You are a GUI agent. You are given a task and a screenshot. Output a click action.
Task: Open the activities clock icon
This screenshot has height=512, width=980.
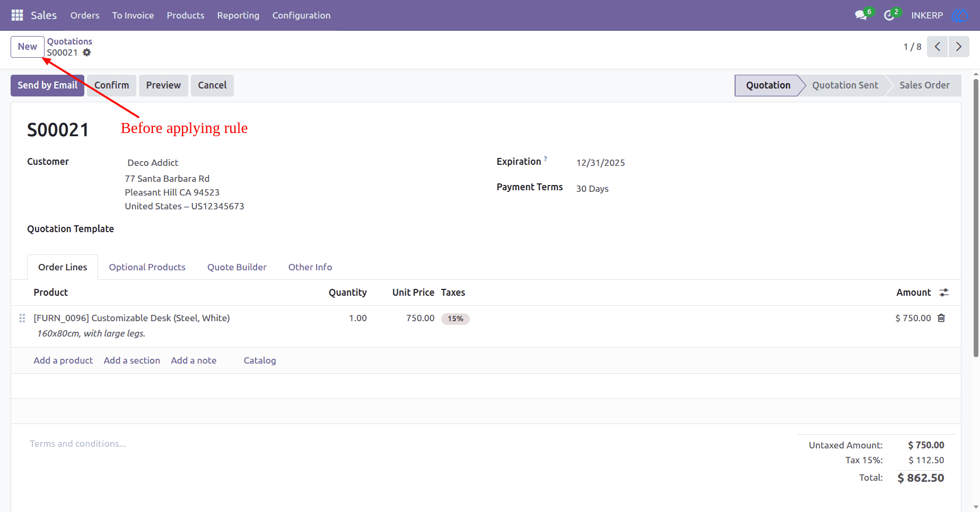click(889, 15)
